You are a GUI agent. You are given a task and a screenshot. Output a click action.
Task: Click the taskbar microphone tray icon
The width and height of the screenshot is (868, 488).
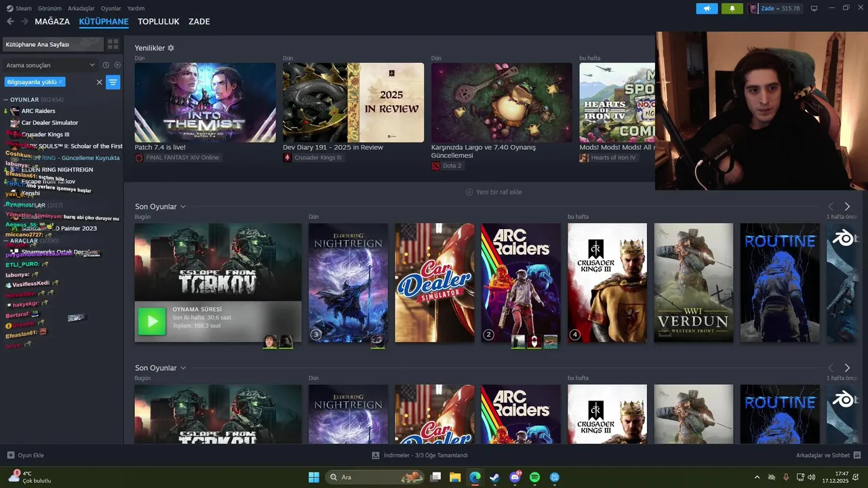click(x=786, y=477)
